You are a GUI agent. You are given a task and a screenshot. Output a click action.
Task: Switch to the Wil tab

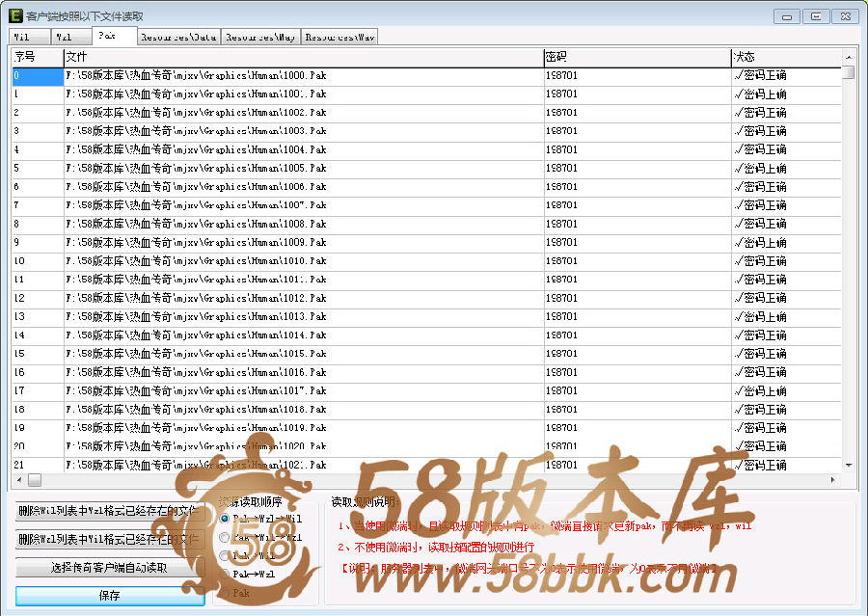pyautogui.click(x=30, y=37)
